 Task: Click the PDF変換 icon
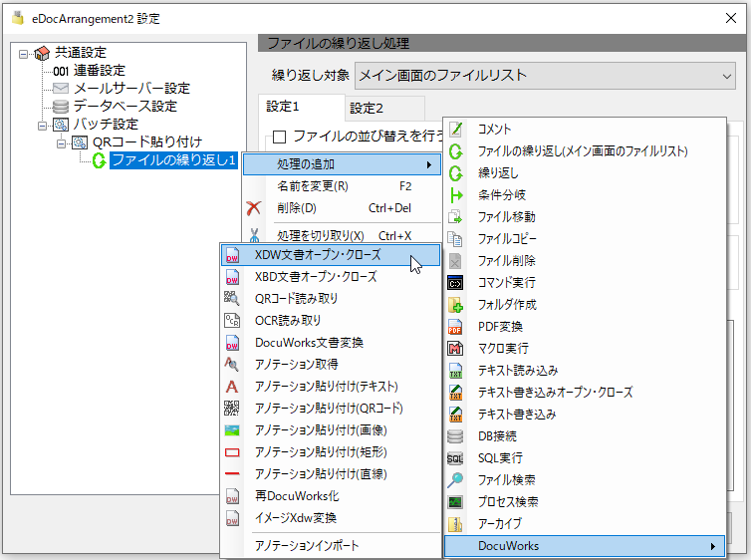tap(455, 327)
